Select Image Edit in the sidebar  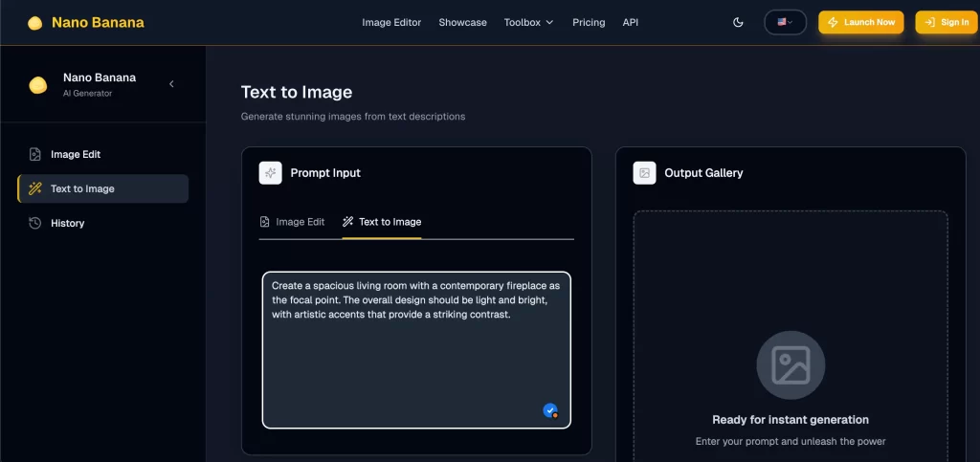[x=75, y=154]
